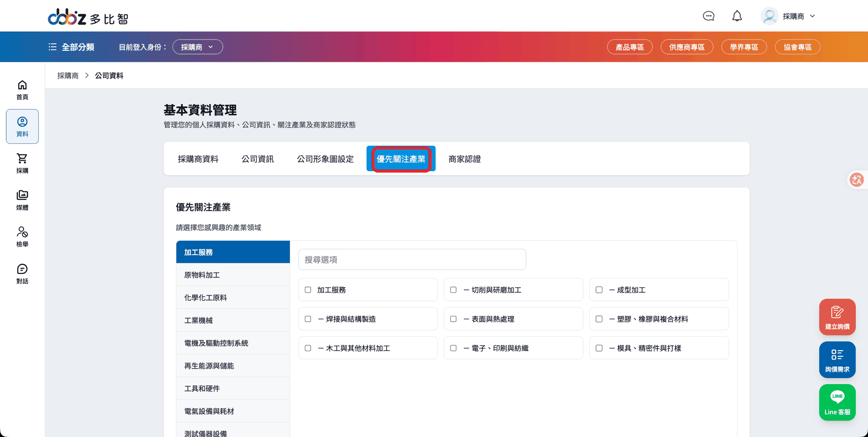Image resolution: width=868 pixels, height=437 pixels.
Task: Open 檢舉 report in the sidebar
Action: pyautogui.click(x=22, y=237)
